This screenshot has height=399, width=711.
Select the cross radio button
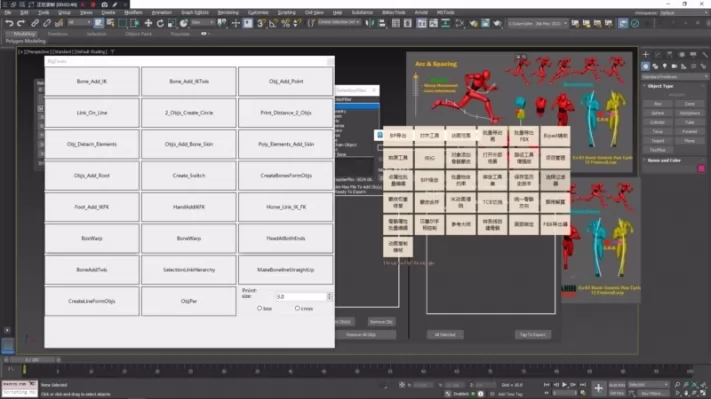click(297, 308)
